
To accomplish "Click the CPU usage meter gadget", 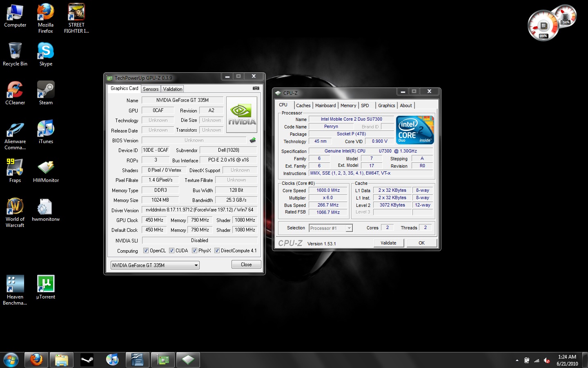I will (543, 26).
